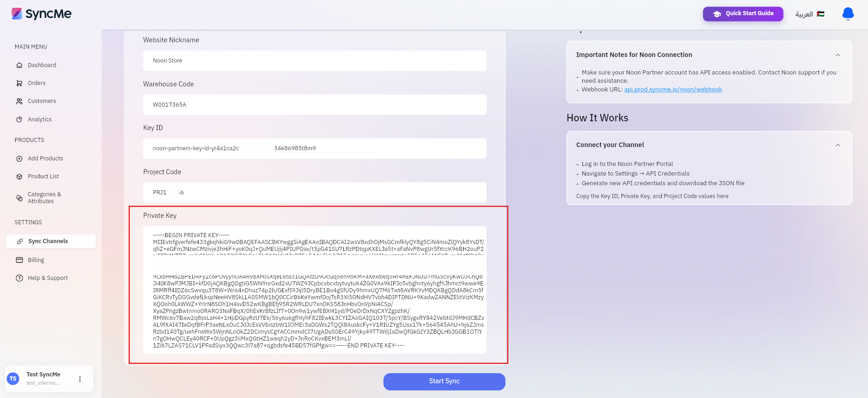Click the notification bell icon

[x=848, y=14]
